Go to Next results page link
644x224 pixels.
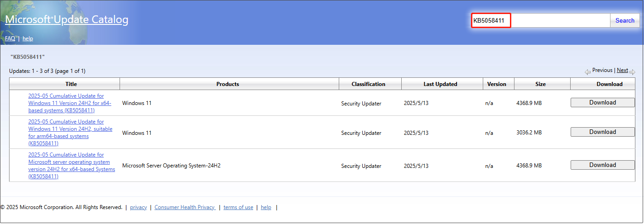tap(622, 70)
